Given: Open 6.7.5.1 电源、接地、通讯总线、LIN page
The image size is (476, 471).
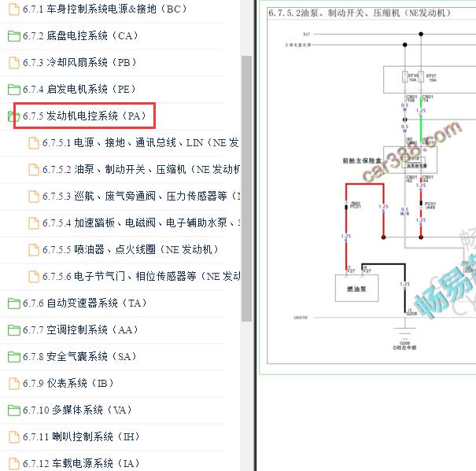Looking at the screenshot, I should coord(141,142).
